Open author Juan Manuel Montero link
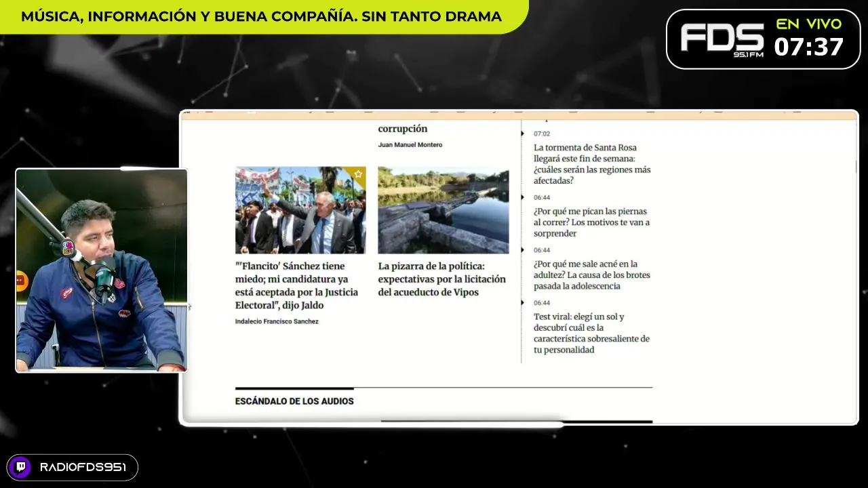The width and height of the screenshot is (868, 488). [x=410, y=145]
